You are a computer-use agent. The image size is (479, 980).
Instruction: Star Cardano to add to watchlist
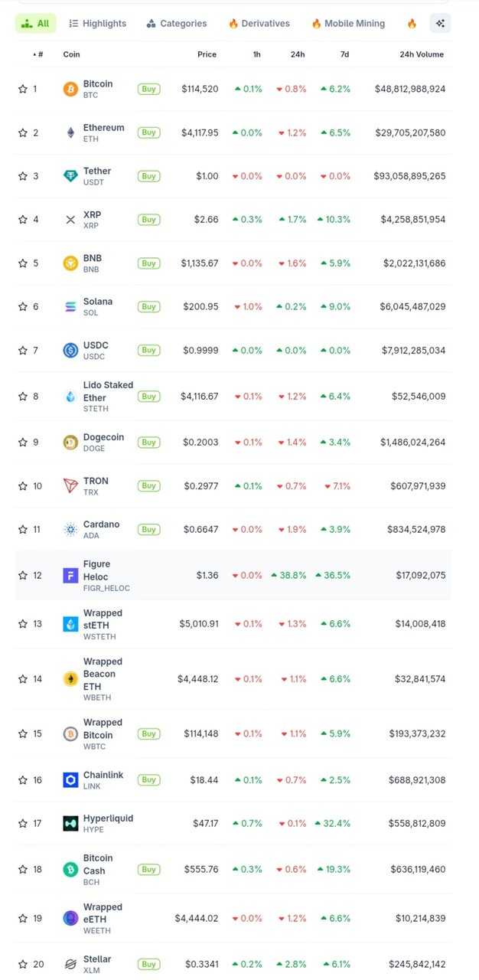coord(23,530)
